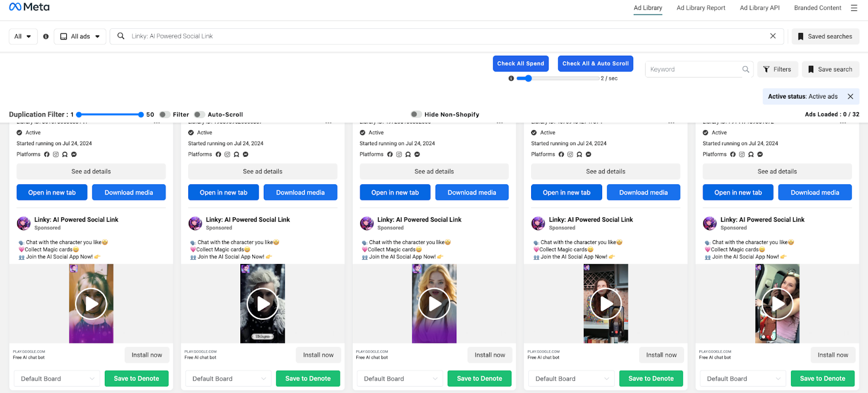Click Save search button
Viewport: 868px width, 393px height.
[x=830, y=69]
